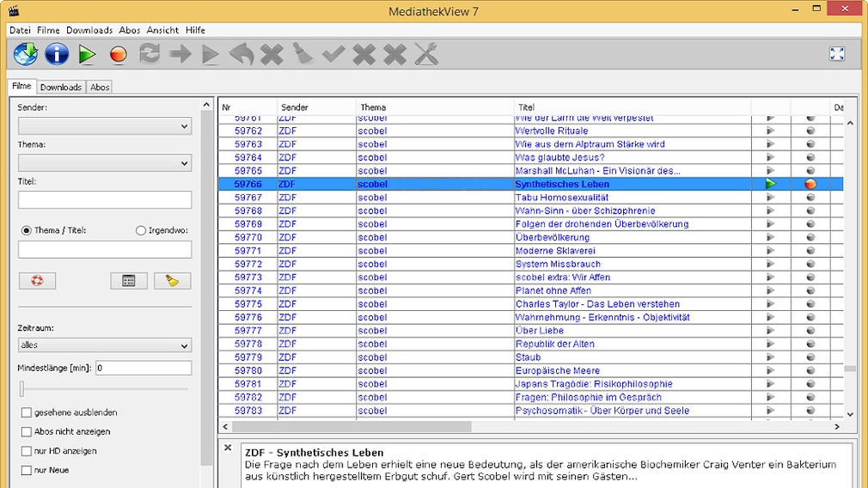This screenshot has height=488, width=868.
Task: Click the download film list globe icon
Action: [x=26, y=54]
